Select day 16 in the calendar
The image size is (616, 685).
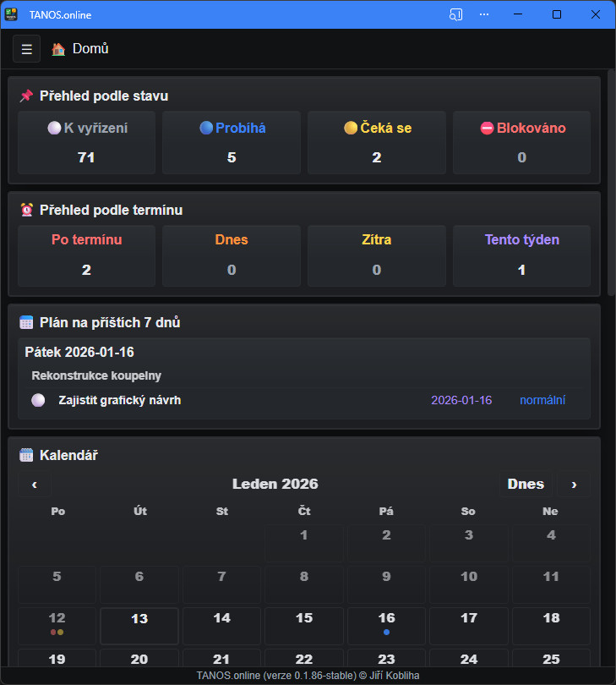tap(386, 625)
